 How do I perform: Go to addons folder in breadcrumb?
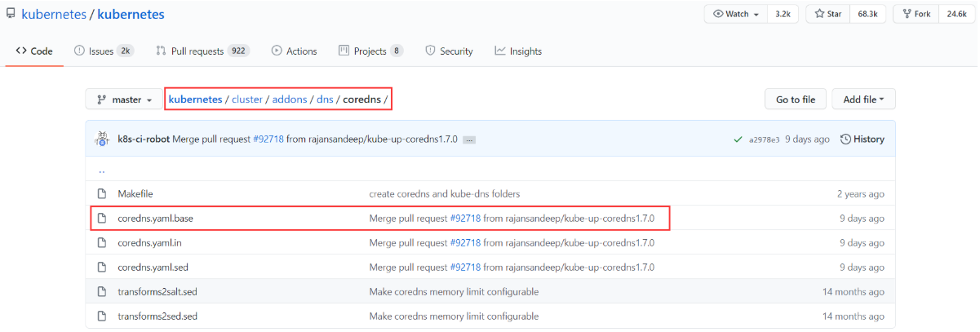290,100
